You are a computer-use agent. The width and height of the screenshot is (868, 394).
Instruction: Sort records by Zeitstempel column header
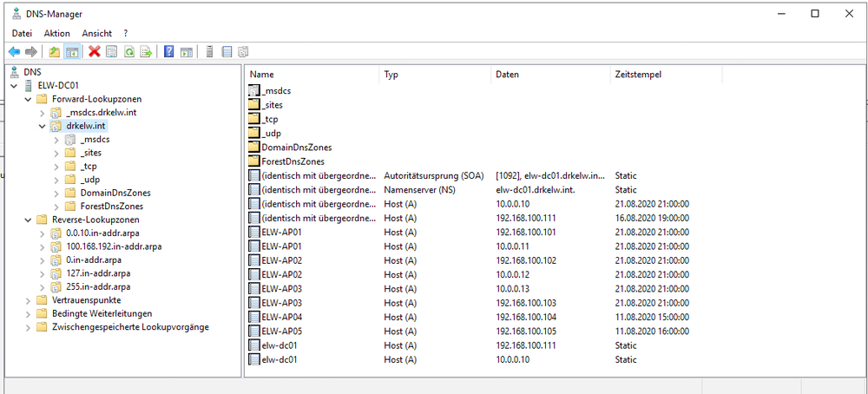tap(638, 75)
